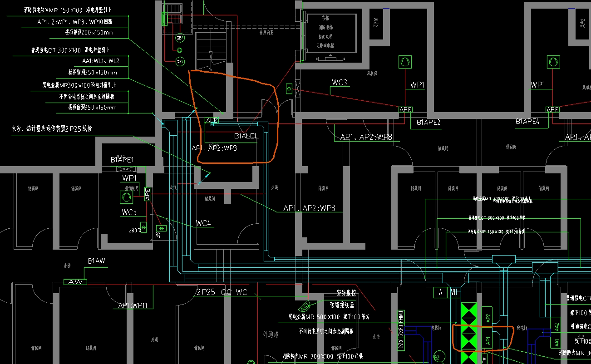Click the B2 circle symbol

[x=438, y=357]
